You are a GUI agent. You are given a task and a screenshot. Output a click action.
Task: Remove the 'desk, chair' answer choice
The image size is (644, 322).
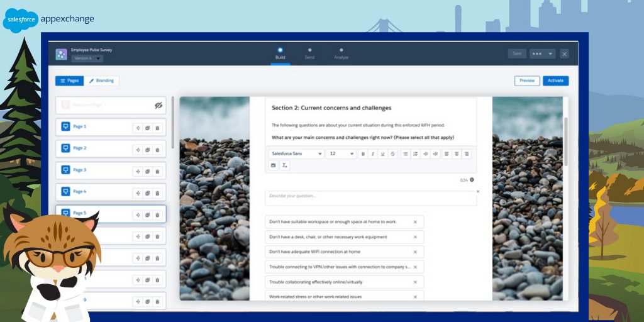tap(415, 237)
